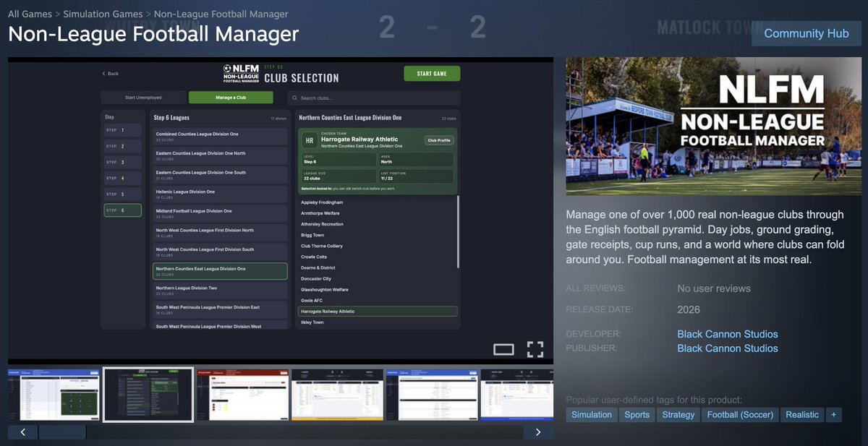Open the first tactics pitch thumbnail

(54, 395)
